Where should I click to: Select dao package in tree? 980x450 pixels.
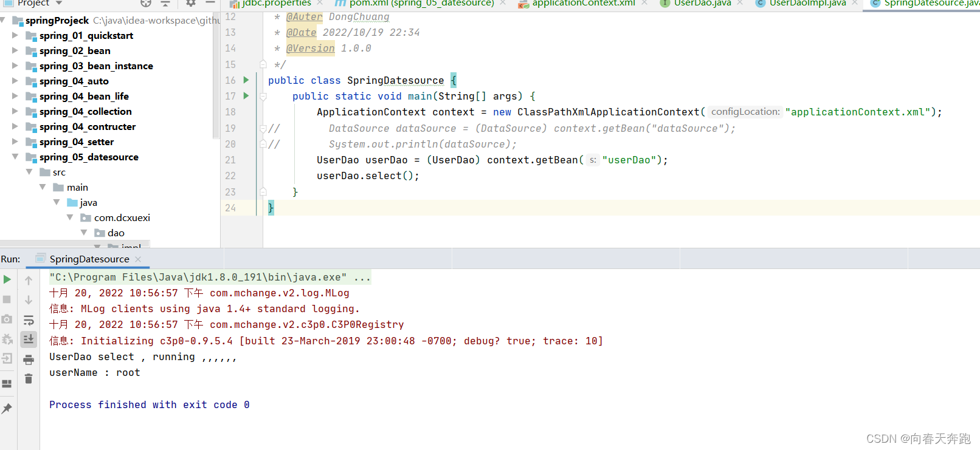116,233
